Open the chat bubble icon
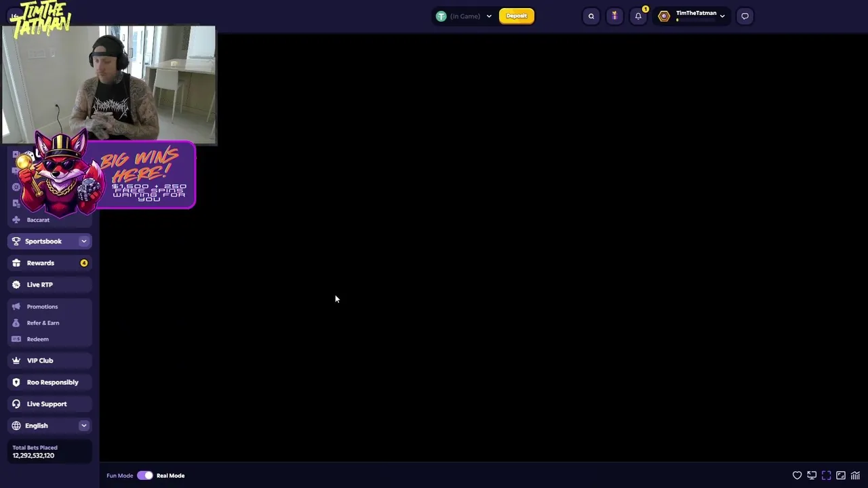Image resolution: width=868 pixels, height=488 pixels. point(745,16)
